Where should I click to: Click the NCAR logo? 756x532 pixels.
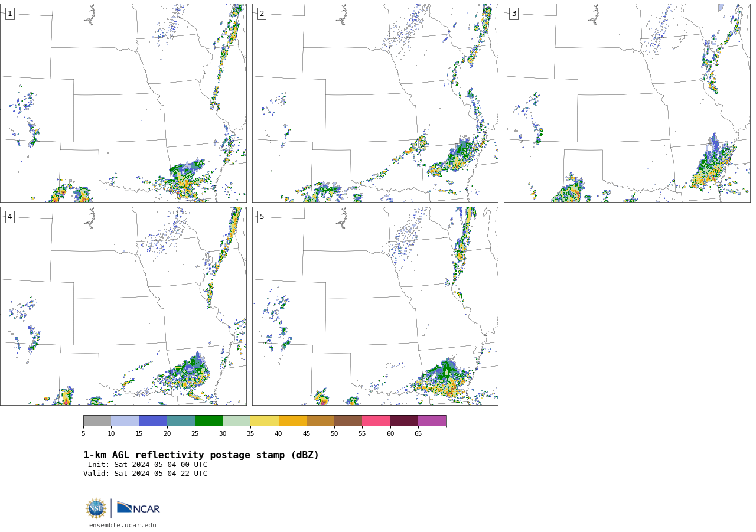(138, 508)
